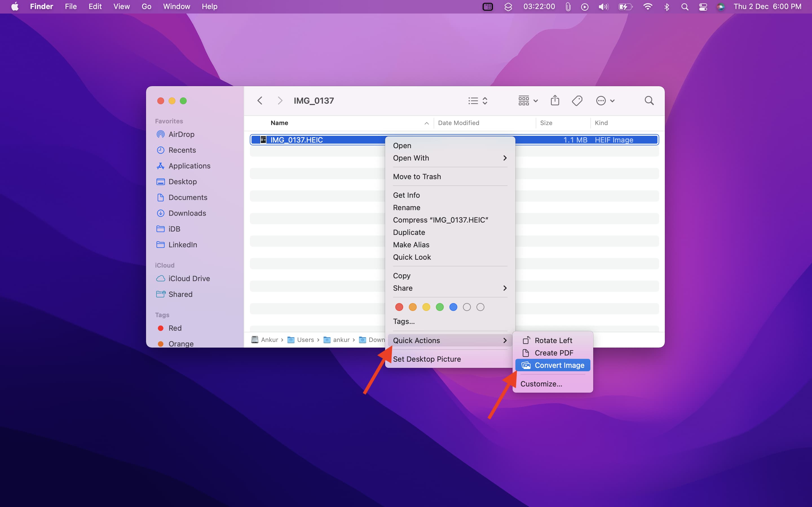Select the Red tag color swatch
This screenshot has width=812, height=507.
(399, 306)
